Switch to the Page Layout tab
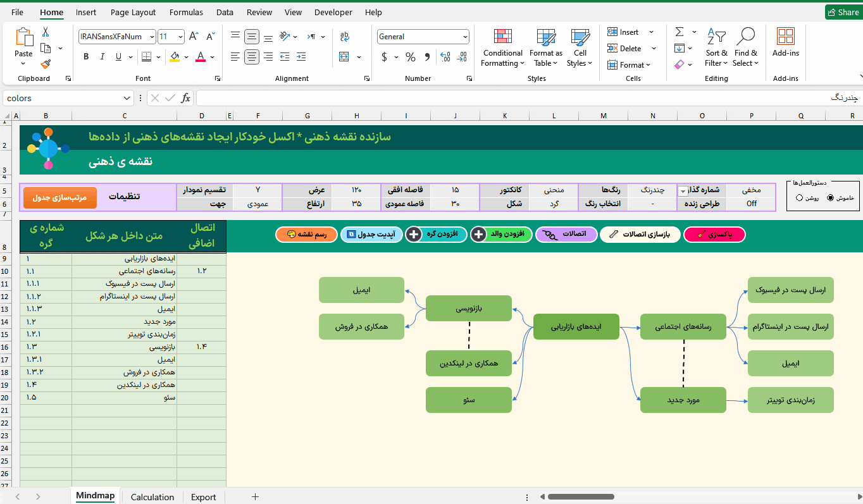Image resolution: width=863 pixels, height=504 pixels. [133, 12]
